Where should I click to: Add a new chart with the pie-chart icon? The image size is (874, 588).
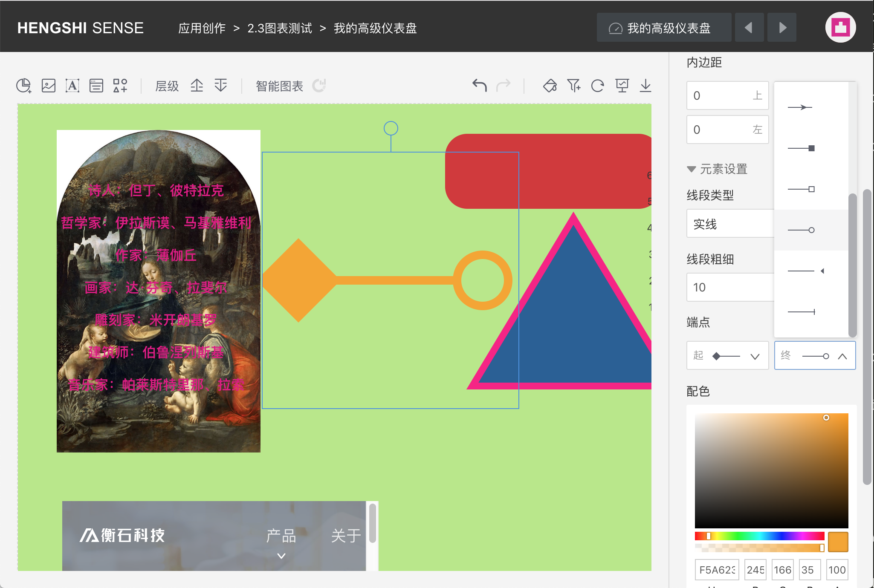(24, 86)
